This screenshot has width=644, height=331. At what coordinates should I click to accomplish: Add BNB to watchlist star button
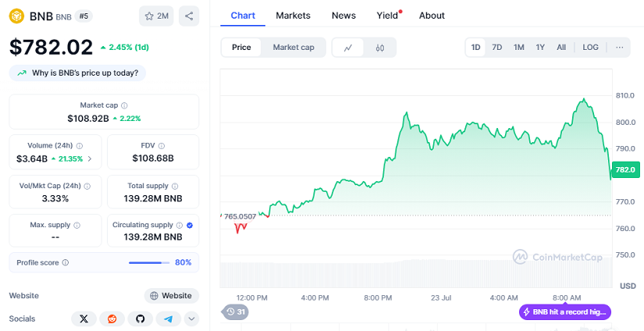(156, 16)
